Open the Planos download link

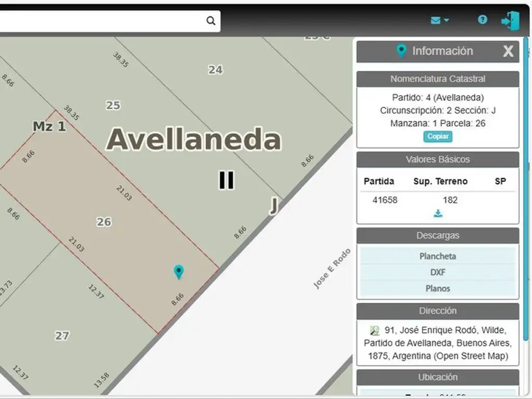coord(437,288)
